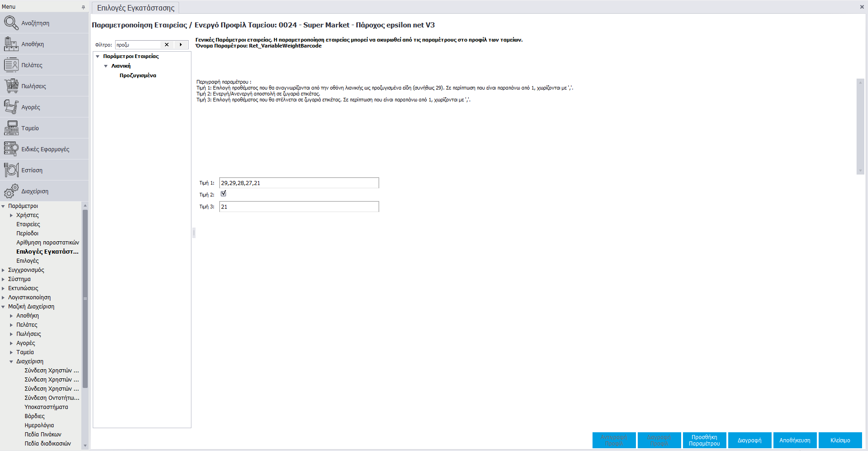This screenshot has width=868, height=451.
Task: Switch to the Επιλογές Εγκατάστασης tab
Action: 136,8
